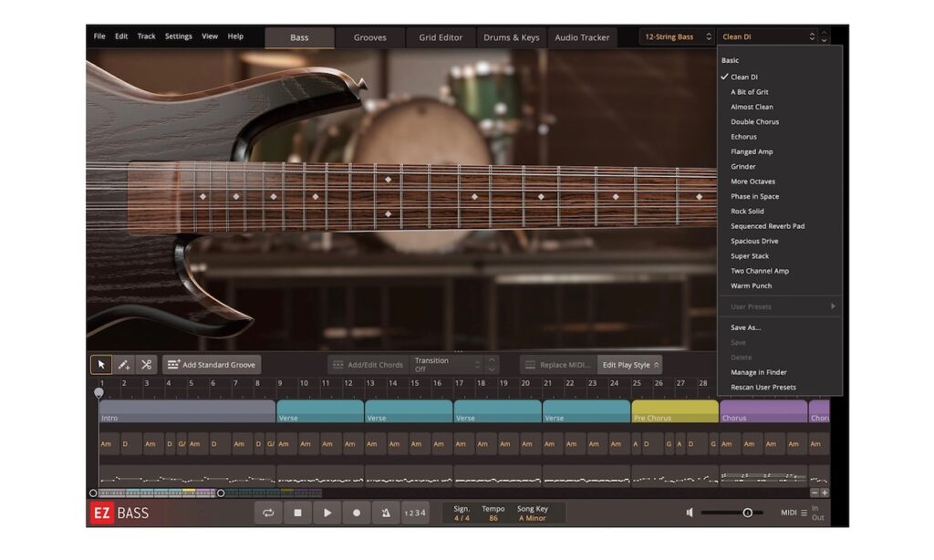
Task: Select the pencil draw tool
Action: click(124, 365)
